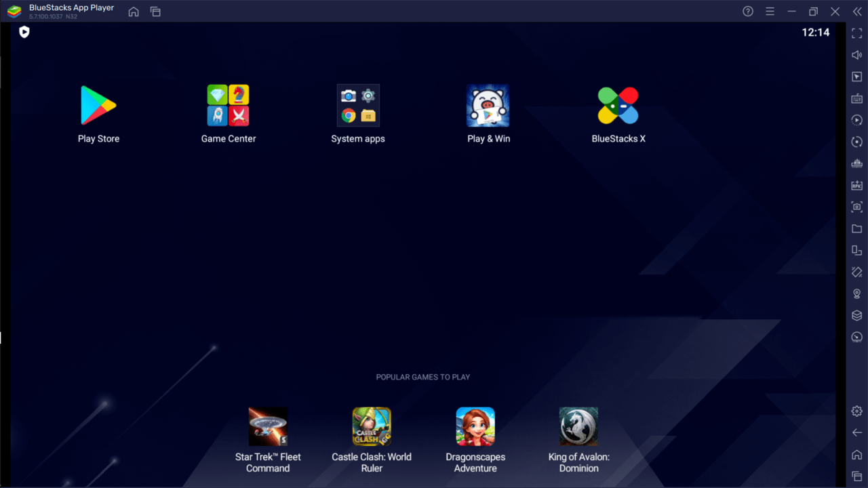This screenshot has width=868, height=488.
Task: Open the stacked layers sidebar icon
Action: point(857,315)
